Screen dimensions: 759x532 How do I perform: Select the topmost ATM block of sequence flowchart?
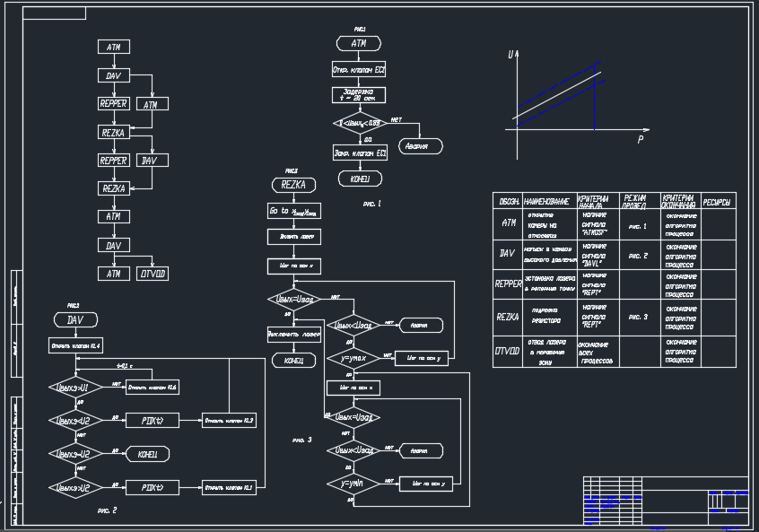point(114,47)
